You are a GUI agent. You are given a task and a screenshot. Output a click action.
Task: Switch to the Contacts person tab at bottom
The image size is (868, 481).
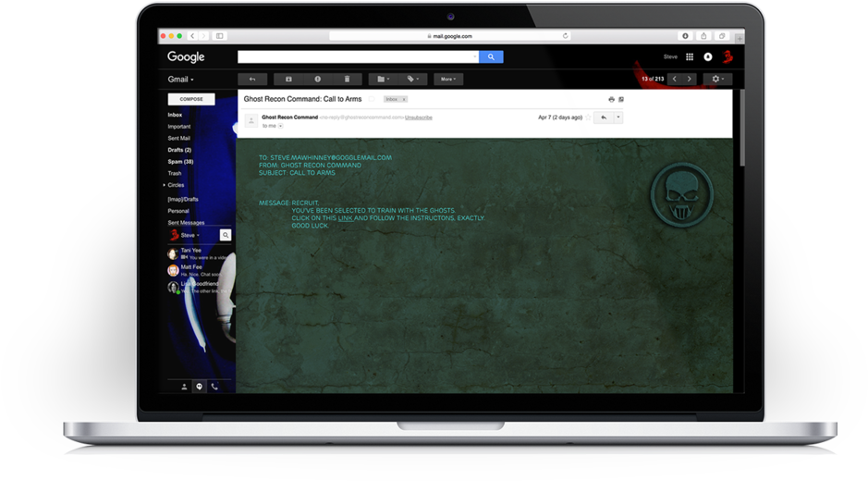(184, 387)
